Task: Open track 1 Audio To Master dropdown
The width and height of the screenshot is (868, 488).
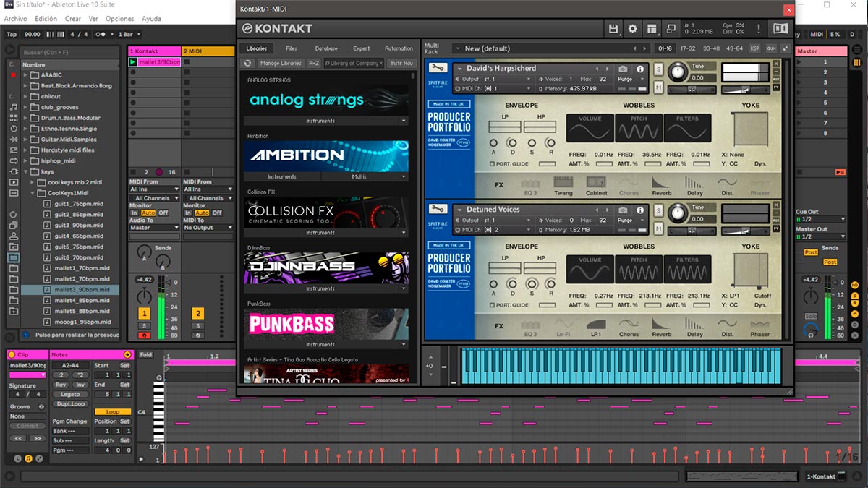Action: [x=154, y=228]
